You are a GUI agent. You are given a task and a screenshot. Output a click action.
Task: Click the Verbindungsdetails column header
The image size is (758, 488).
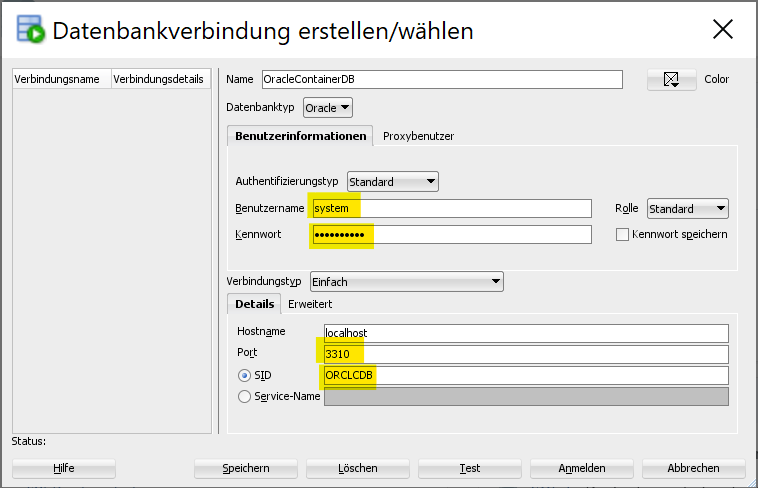161,79
